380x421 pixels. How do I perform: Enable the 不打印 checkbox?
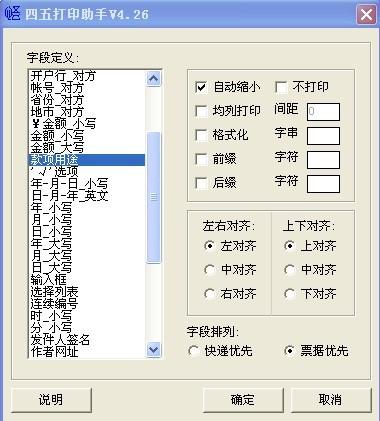coord(281,87)
